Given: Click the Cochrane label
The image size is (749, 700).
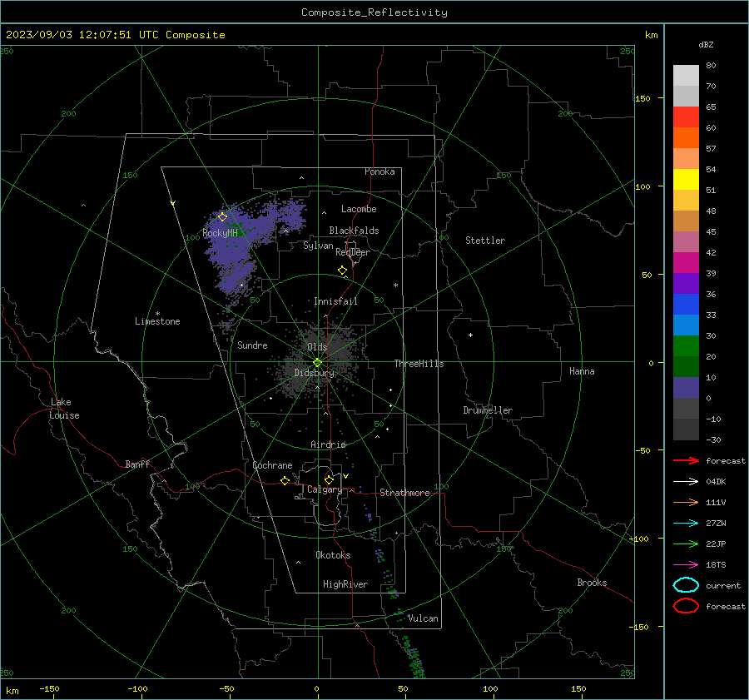Looking at the screenshot, I should point(272,465).
